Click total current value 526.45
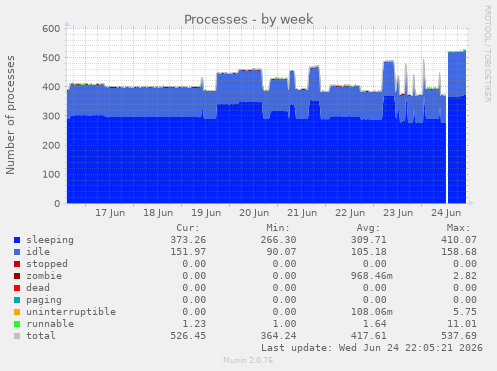 [x=188, y=336]
